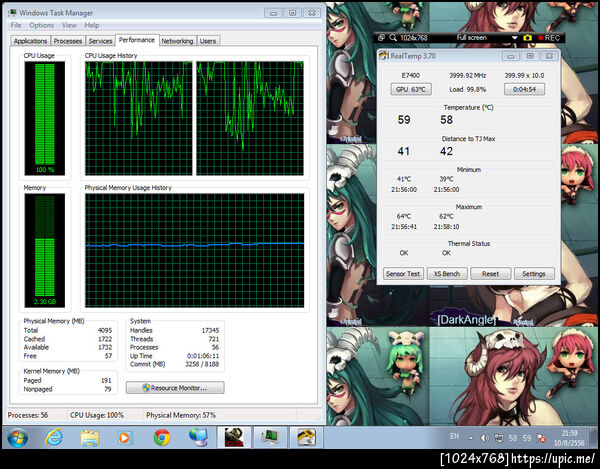Click the 0:04:54 timer button in RealTemp

pyautogui.click(x=524, y=89)
